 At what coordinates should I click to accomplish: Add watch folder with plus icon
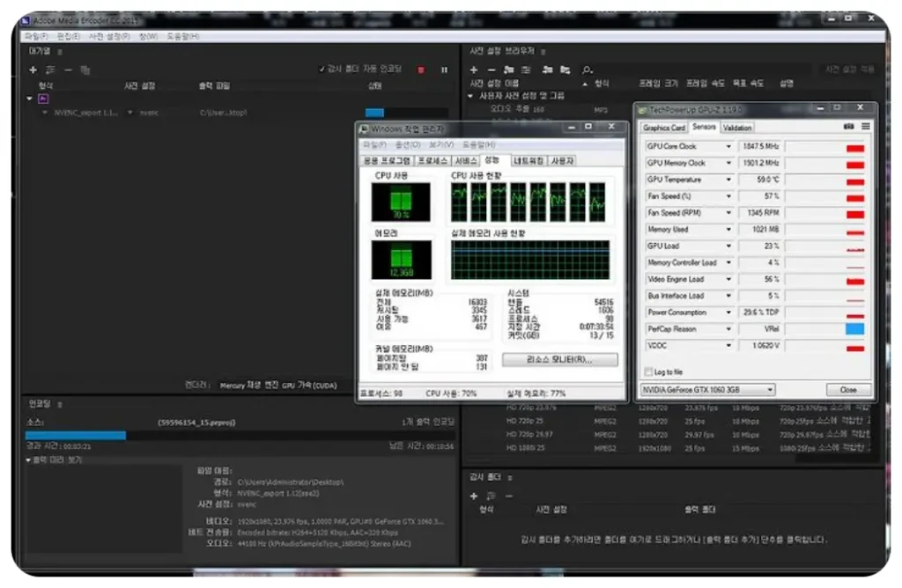(473, 496)
